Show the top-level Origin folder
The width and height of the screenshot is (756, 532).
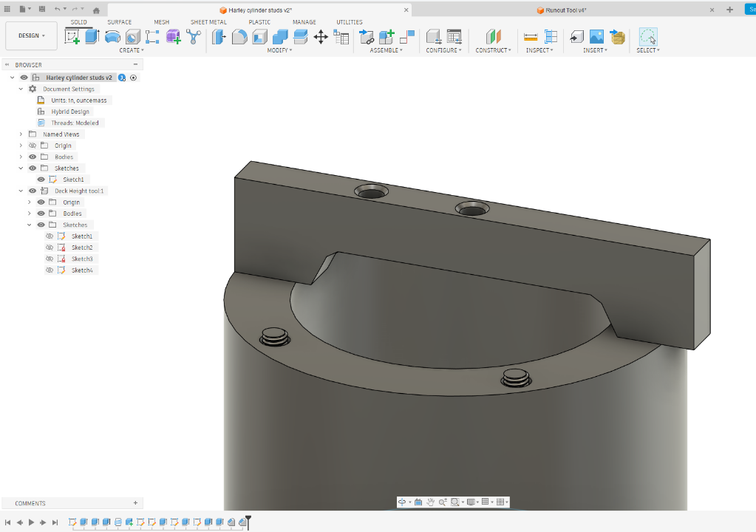[x=33, y=146]
